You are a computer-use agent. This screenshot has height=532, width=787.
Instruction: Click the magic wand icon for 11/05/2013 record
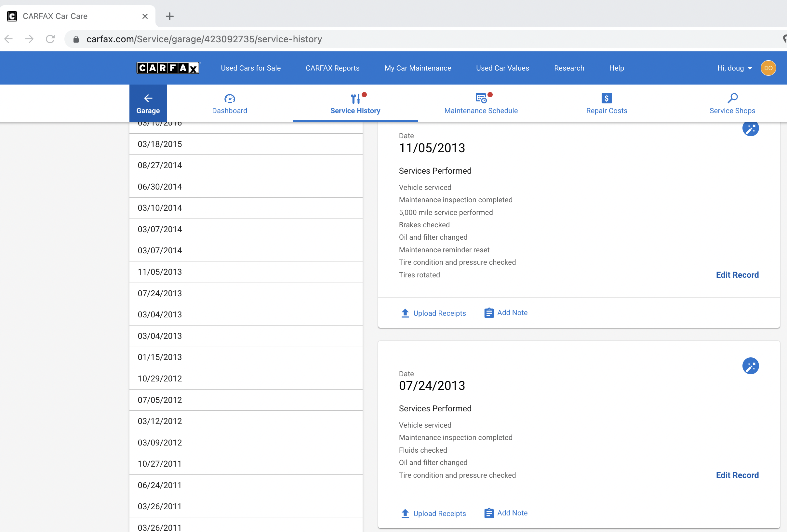[x=751, y=129]
